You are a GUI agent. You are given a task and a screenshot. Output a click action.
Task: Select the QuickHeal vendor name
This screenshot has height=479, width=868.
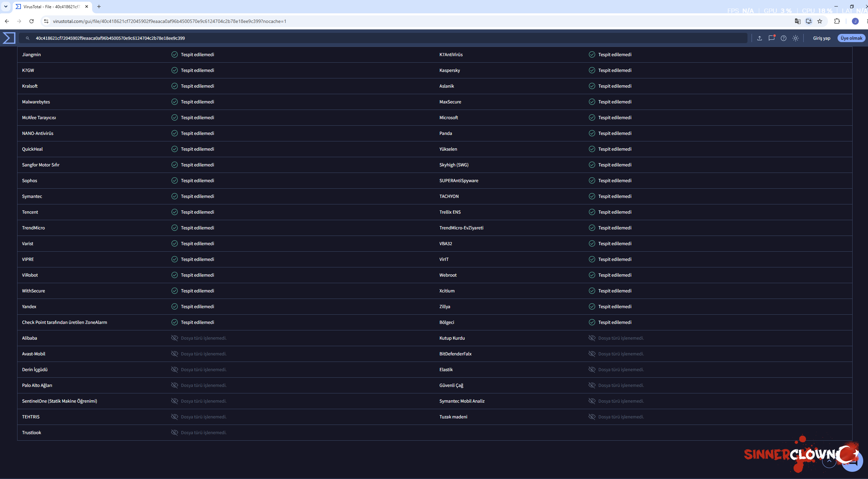click(32, 149)
